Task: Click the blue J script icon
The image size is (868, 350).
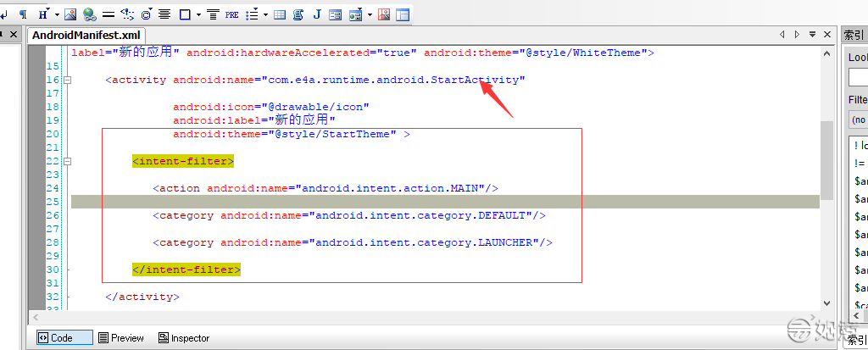Action: click(x=317, y=14)
